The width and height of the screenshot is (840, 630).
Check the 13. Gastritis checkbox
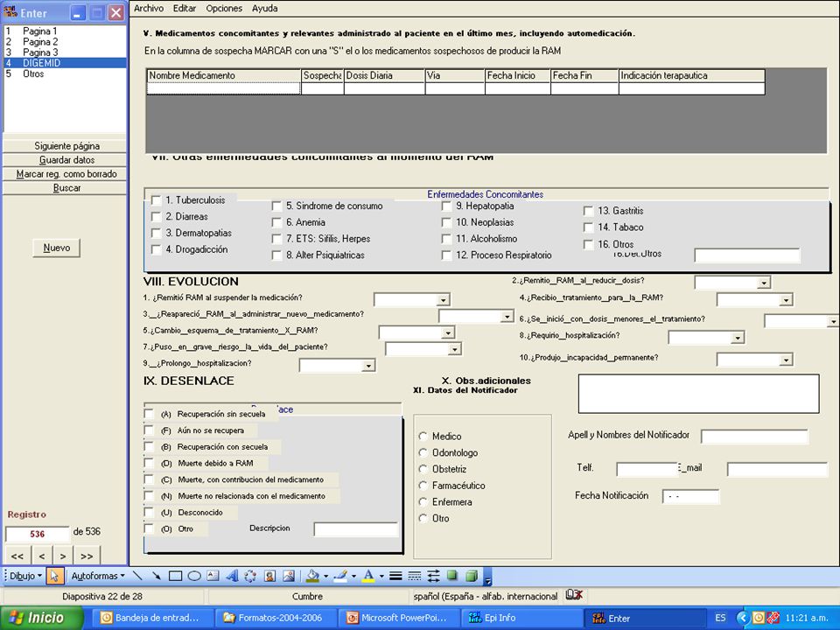pos(588,211)
